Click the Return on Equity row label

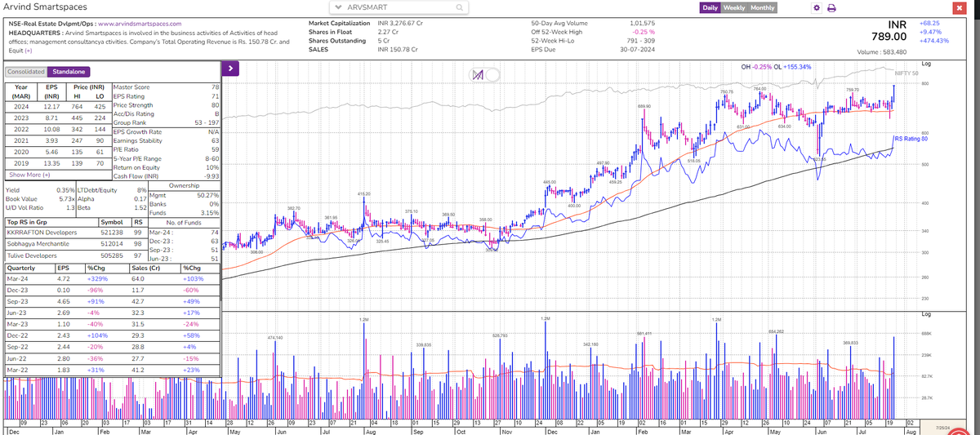click(136, 166)
